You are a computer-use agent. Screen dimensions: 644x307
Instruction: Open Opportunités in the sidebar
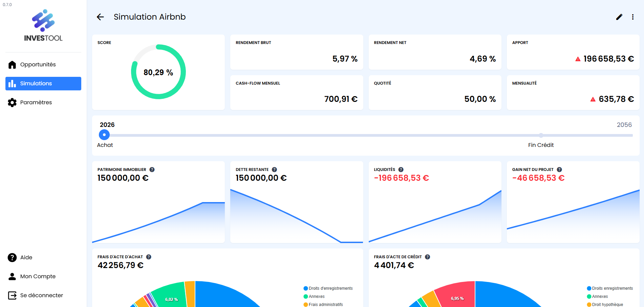pos(38,65)
